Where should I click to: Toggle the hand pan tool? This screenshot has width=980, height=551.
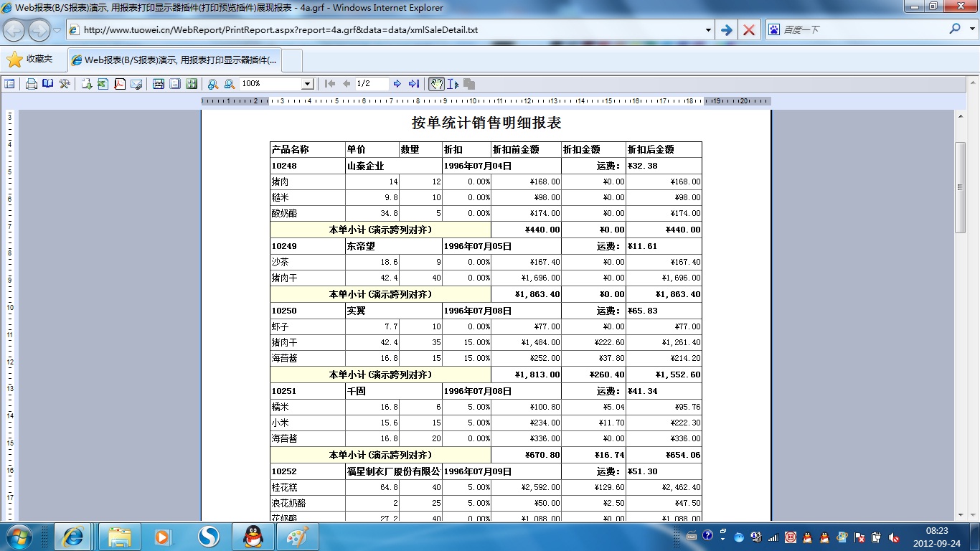point(436,84)
